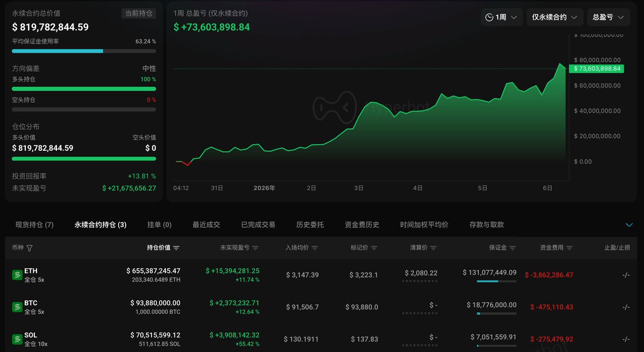Screen dimensions: 644x352
Task: Click ETH unrealized PnL +15,394,281.25
Action: [x=233, y=271]
